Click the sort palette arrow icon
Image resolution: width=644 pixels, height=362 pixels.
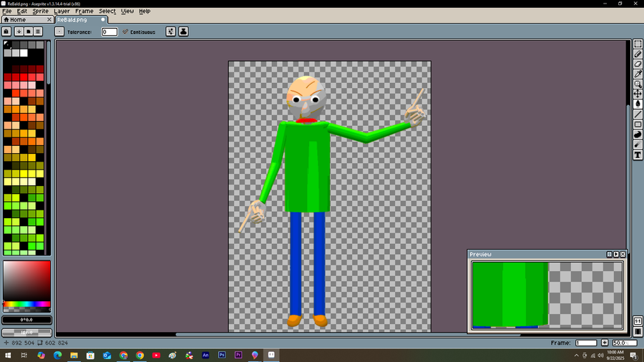[x=19, y=31]
